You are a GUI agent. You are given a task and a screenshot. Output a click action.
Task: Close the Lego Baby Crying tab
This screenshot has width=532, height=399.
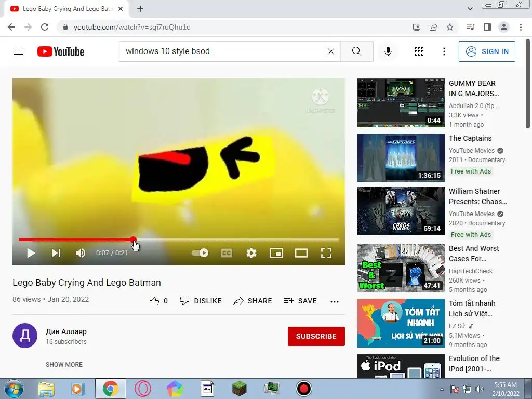pos(120,9)
